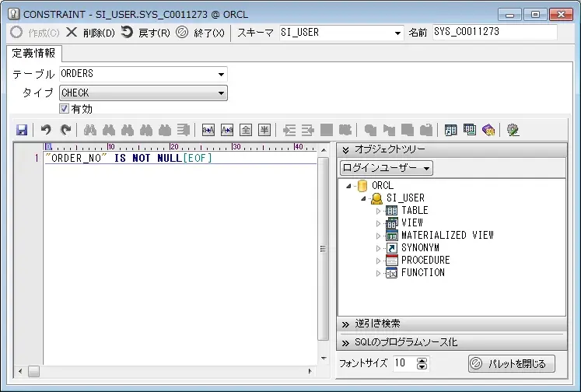581x392 pixels.
Task: Click the editor vertical scrollbar thumb
Action: coord(324,249)
